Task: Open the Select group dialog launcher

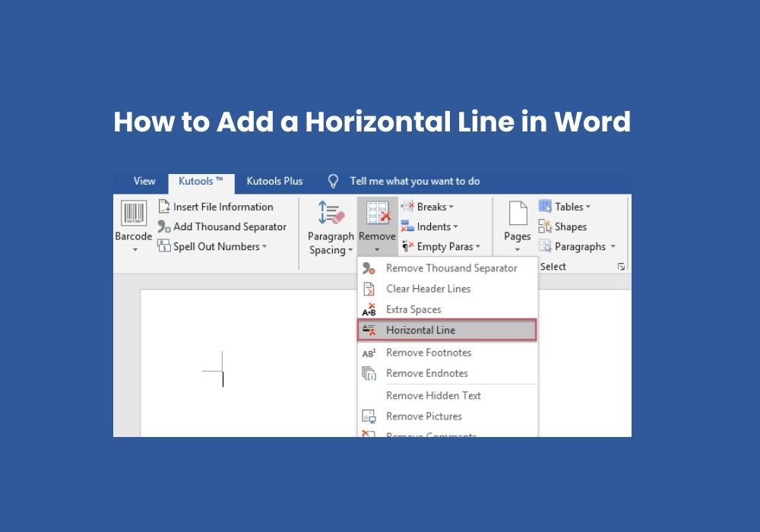Action: pos(621,267)
